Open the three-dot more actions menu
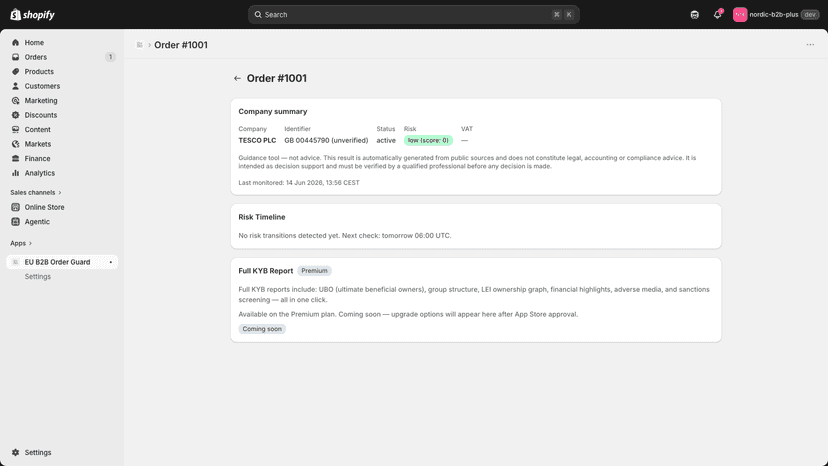This screenshot has width=828, height=466. 810,45
